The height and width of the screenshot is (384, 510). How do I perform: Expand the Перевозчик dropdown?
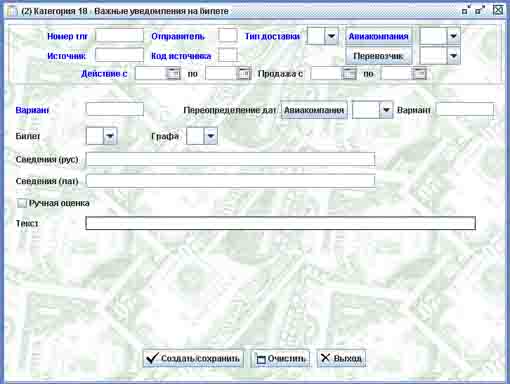click(x=453, y=56)
